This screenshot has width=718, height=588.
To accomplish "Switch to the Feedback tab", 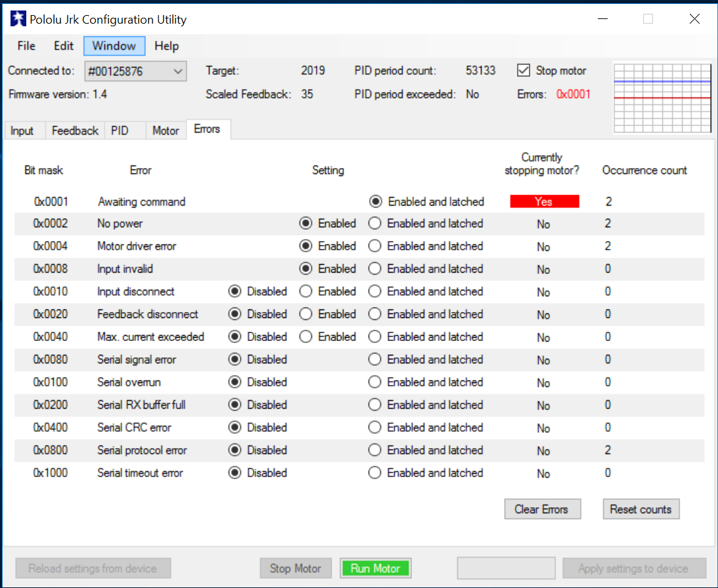I will [x=75, y=131].
